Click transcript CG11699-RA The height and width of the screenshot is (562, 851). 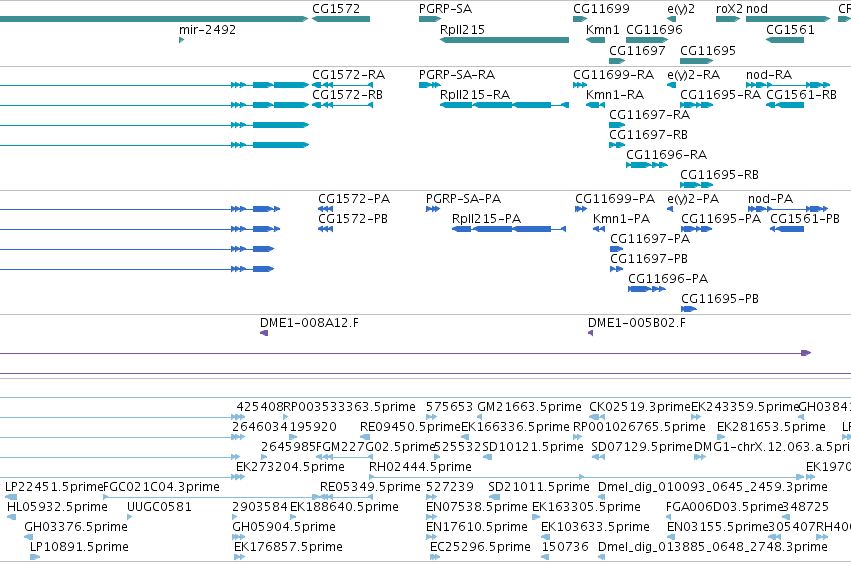[x=614, y=74]
